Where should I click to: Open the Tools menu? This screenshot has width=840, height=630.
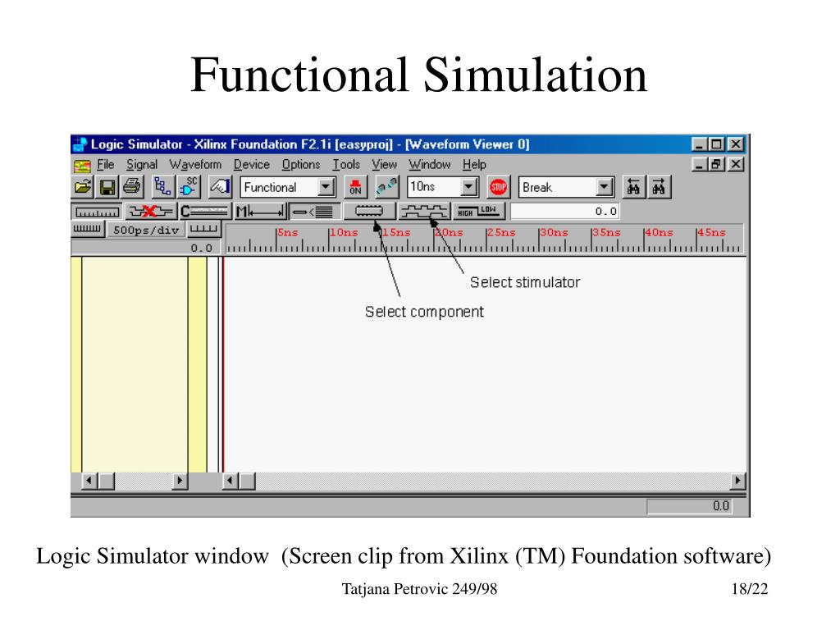click(x=346, y=164)
